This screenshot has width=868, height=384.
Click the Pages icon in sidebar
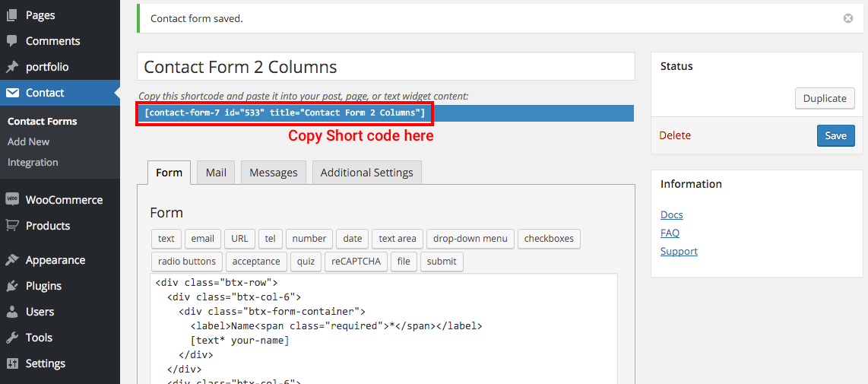coord(12,15)
